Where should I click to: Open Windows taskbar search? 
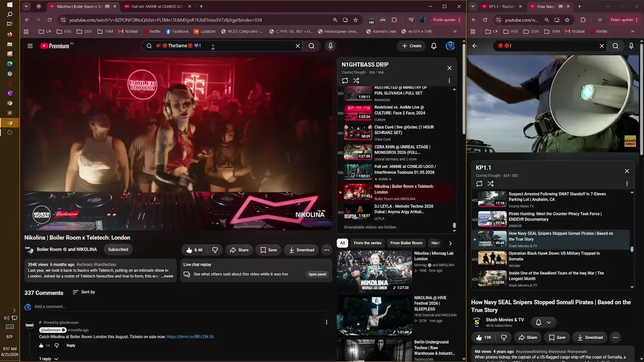point(10,15)
